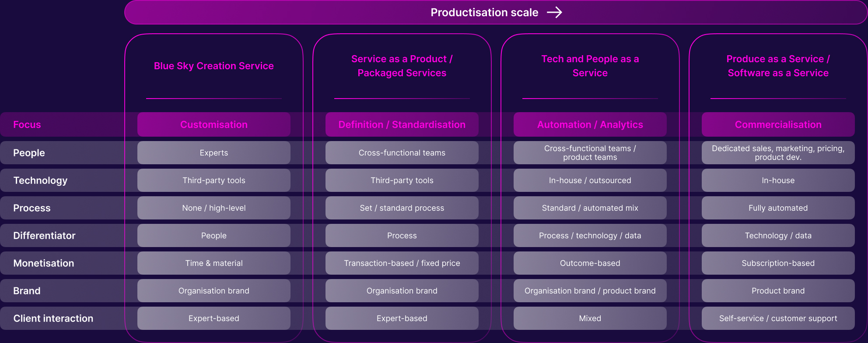Select the Monetisation row label
The image size is (868, 343).
(x=44, y=263)
